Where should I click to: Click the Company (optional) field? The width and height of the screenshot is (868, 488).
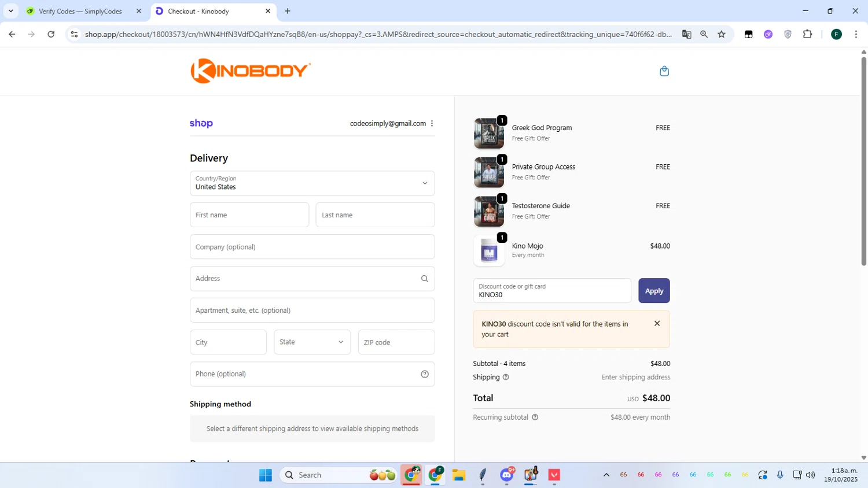[x=312, y=247]
